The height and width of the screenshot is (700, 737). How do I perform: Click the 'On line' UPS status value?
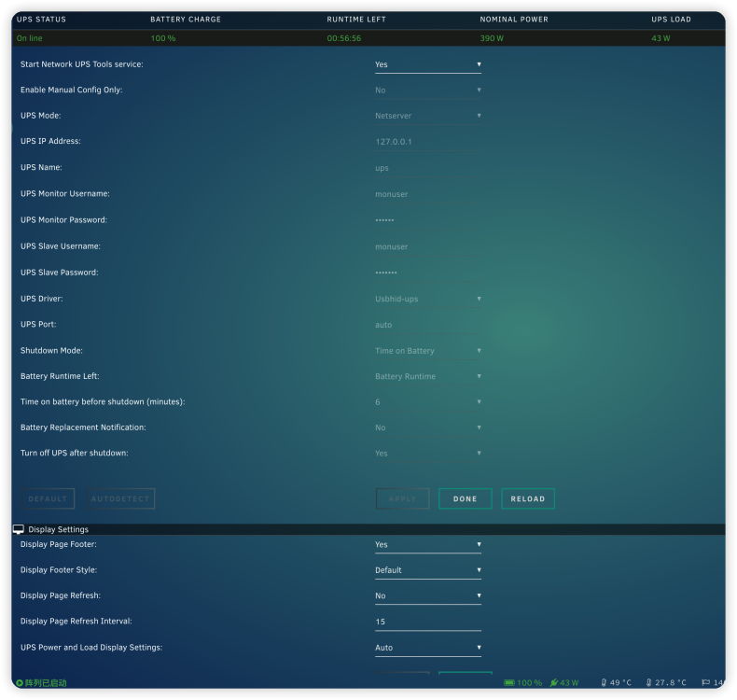29,38
